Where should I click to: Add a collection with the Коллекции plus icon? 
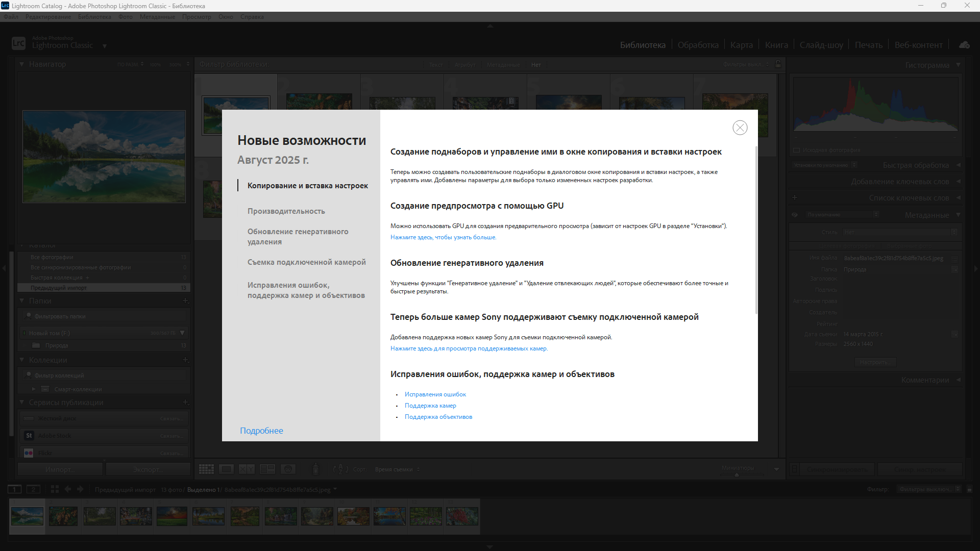pos(185,360)
